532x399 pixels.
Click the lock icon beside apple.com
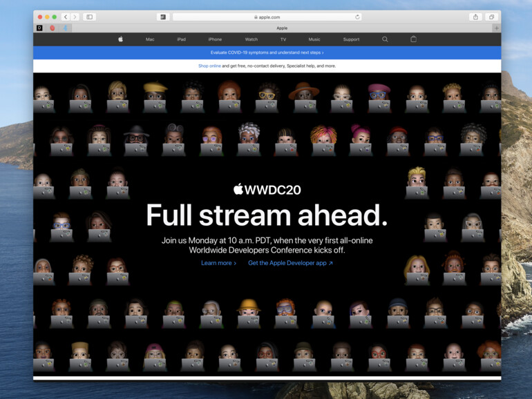point(256,17)
